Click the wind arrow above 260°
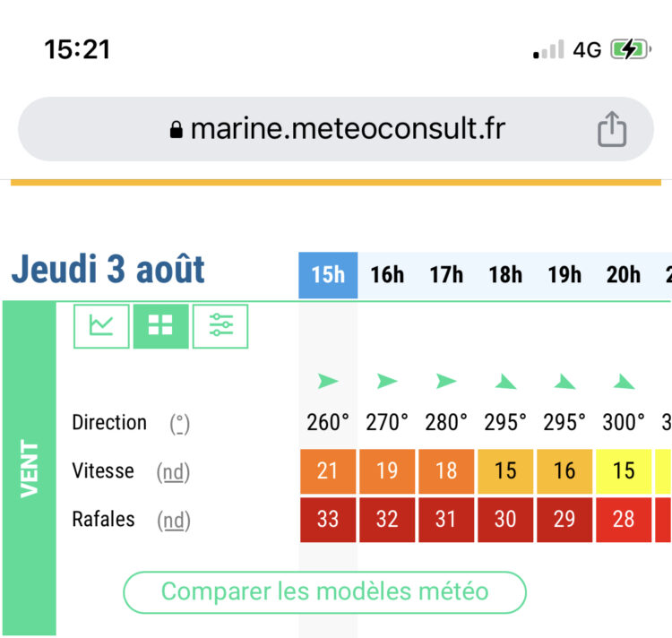The height and width of the screenshot is (638, 672). (x=328, y=381)
